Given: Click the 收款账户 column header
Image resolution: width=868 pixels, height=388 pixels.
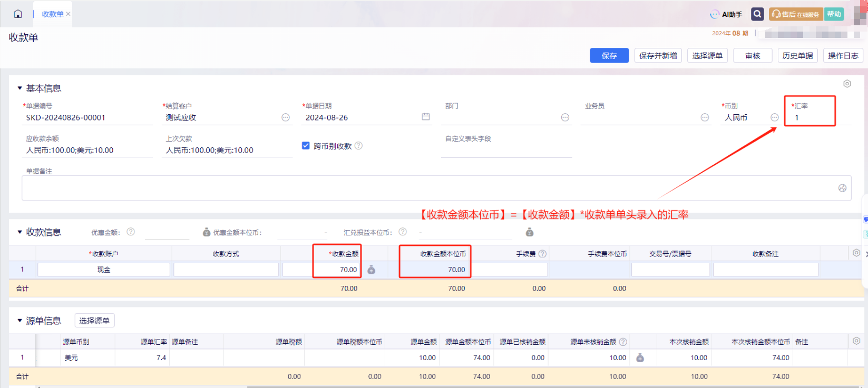Looking at the screenshot, I should tap(103, 254).
